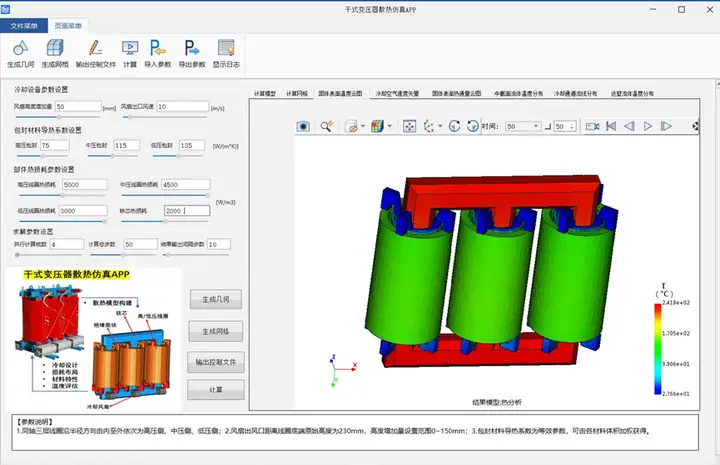Adjust the 风扇高度增加量 slider
Image resolution: width=720 pixels, height=465 pixels.
click(x=58, y=118)
